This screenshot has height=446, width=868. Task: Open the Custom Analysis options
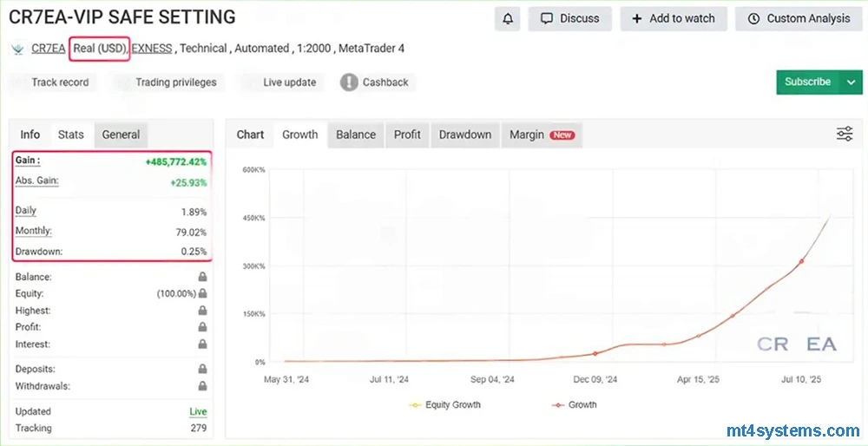tap(799, 18)
